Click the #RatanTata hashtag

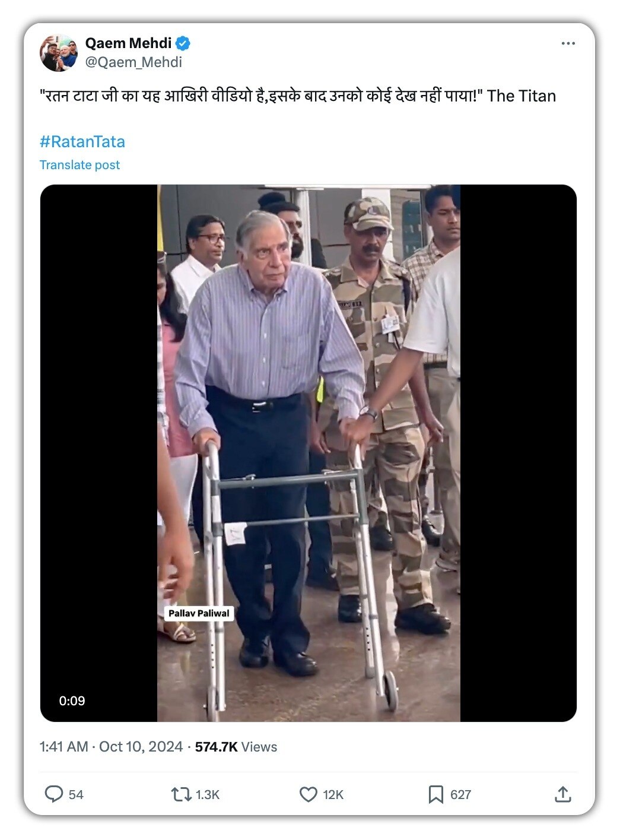pos(82,142)
